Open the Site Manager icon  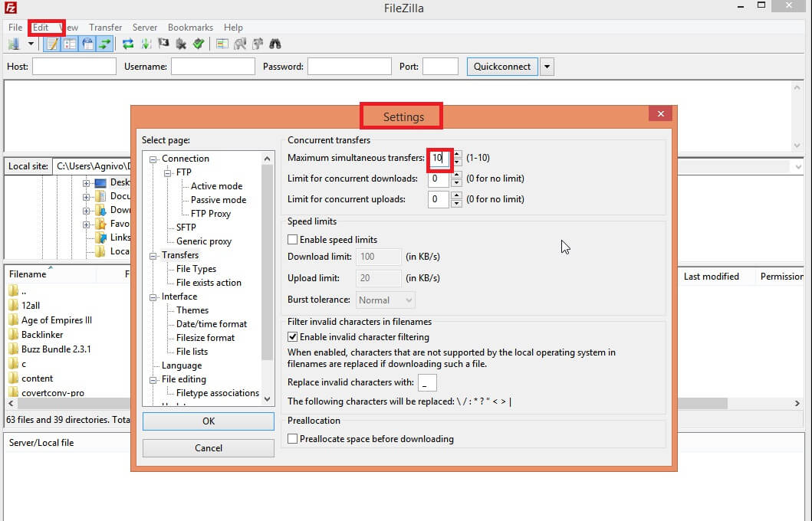pos(13,44)
